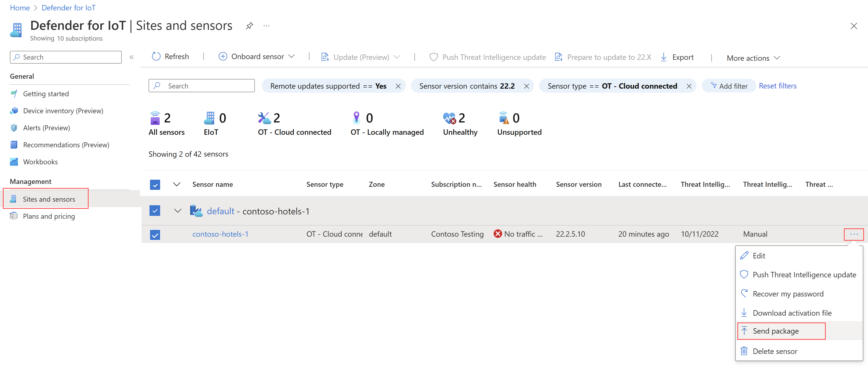The height and width of the screenshot is (366, 868).
Task: Click the 20 minutes ago cell
Action: coord(644,234)
